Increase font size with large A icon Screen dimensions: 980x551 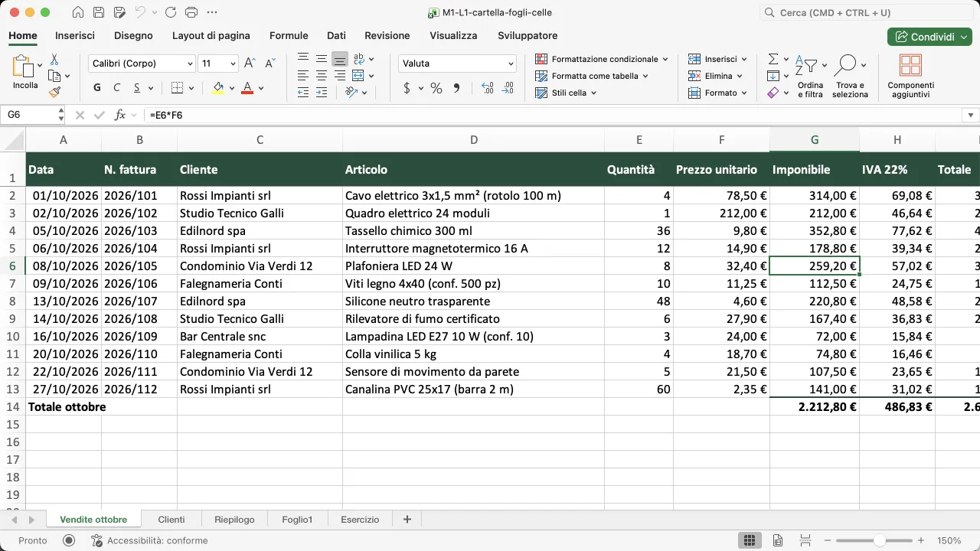(x=250, y=64)
